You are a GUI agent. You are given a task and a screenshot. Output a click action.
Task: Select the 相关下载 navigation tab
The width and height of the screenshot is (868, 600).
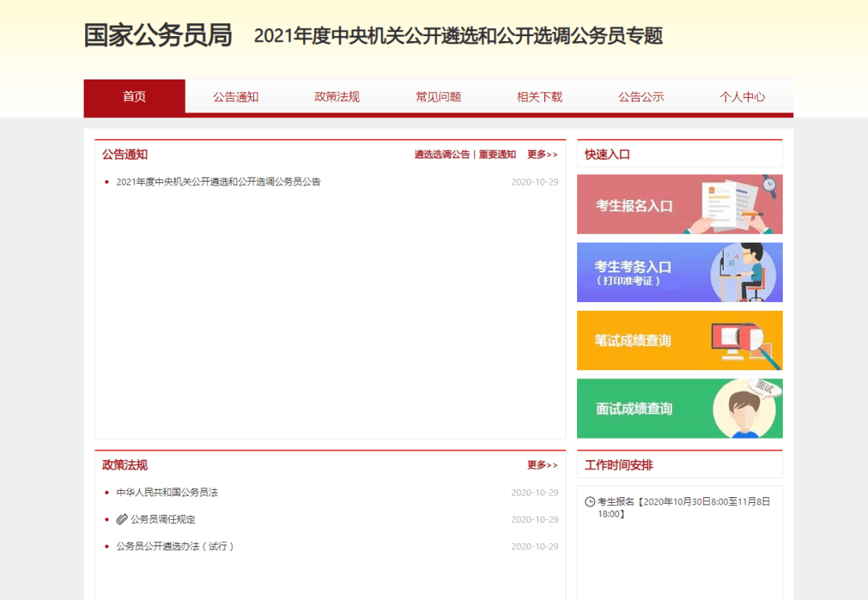click(539, 97)
